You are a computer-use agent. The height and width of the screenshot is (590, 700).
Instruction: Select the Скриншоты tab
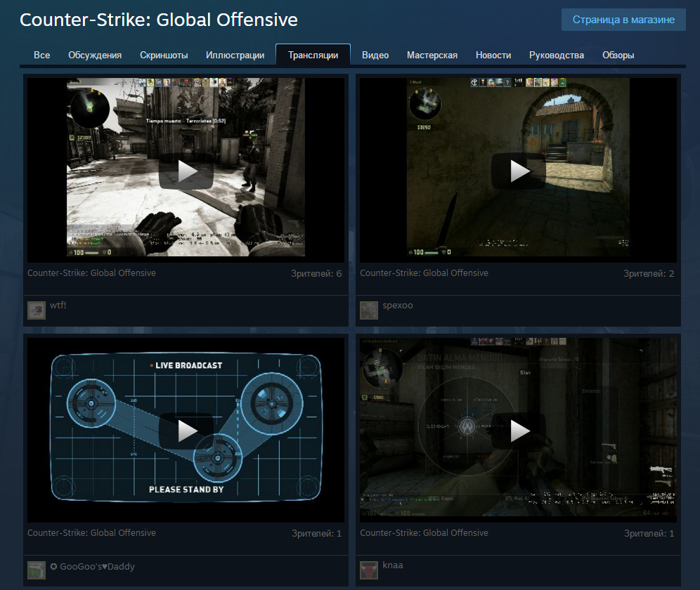coord(164,55)
